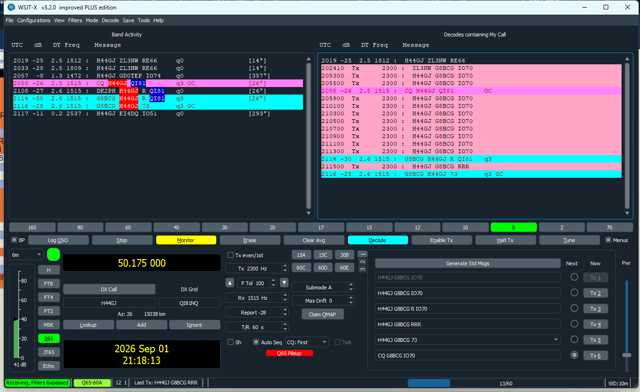Image resolution: width=640 pixels, height=392 pixels.
Task: Click the Enable Tx button
Action: point(442,240)
